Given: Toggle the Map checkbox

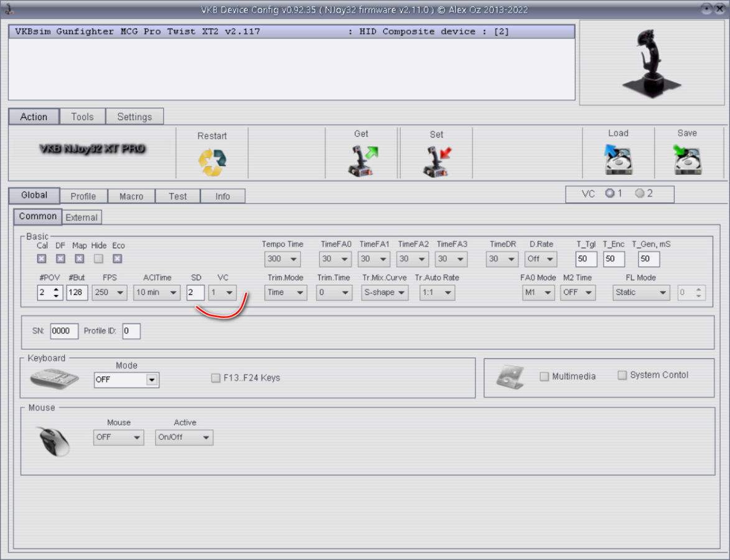Looking at the screenshot, I should point(80,258).
